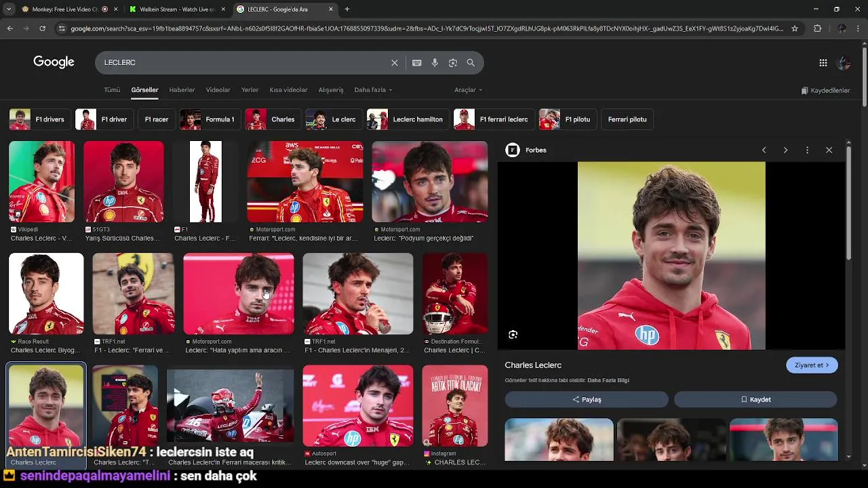Image resolution: width=868 pixels, height=488 pixels.
Task: Open the large Forbes preview image
Action: tap(671, 256)
